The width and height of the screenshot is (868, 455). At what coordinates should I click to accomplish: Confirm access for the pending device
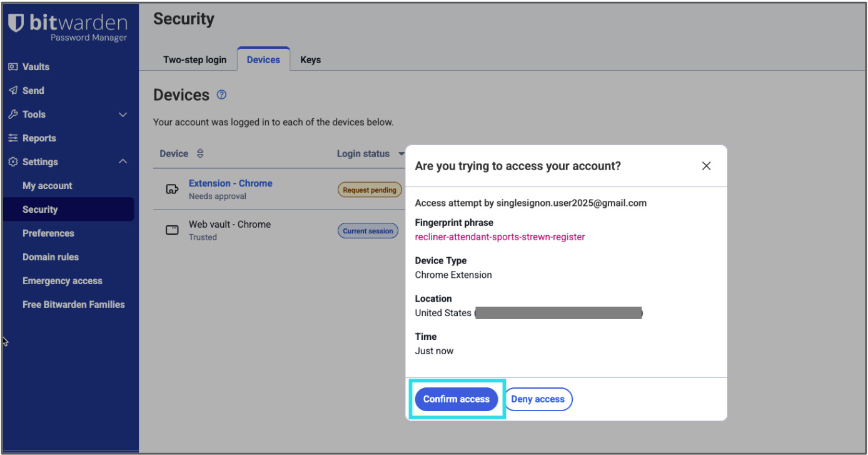(457, 399)
